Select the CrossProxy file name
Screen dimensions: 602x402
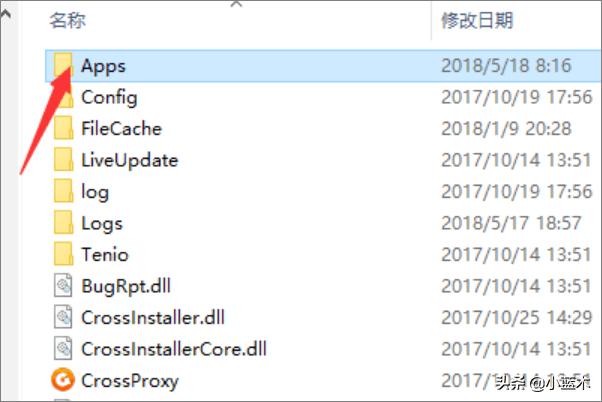[130, 381]
